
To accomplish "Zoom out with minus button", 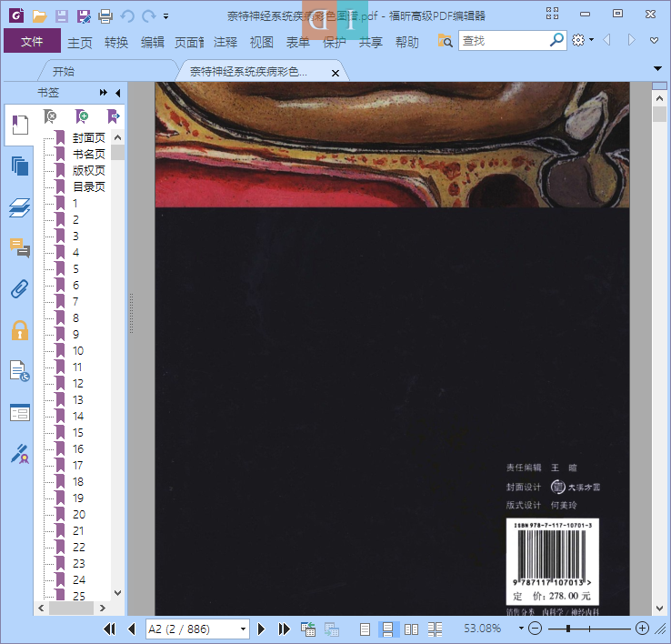I will point(535,629).
